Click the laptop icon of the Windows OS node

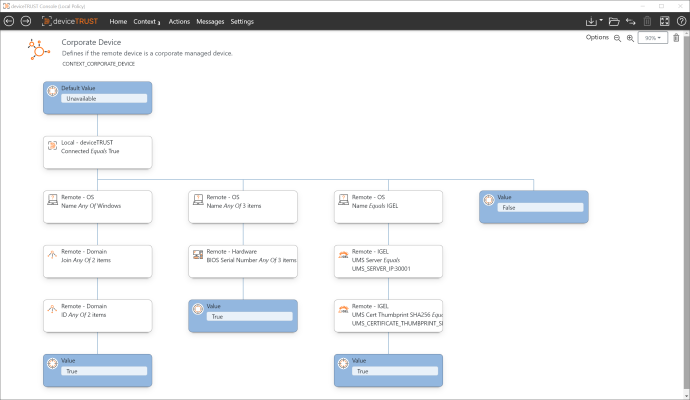[52, 200]
